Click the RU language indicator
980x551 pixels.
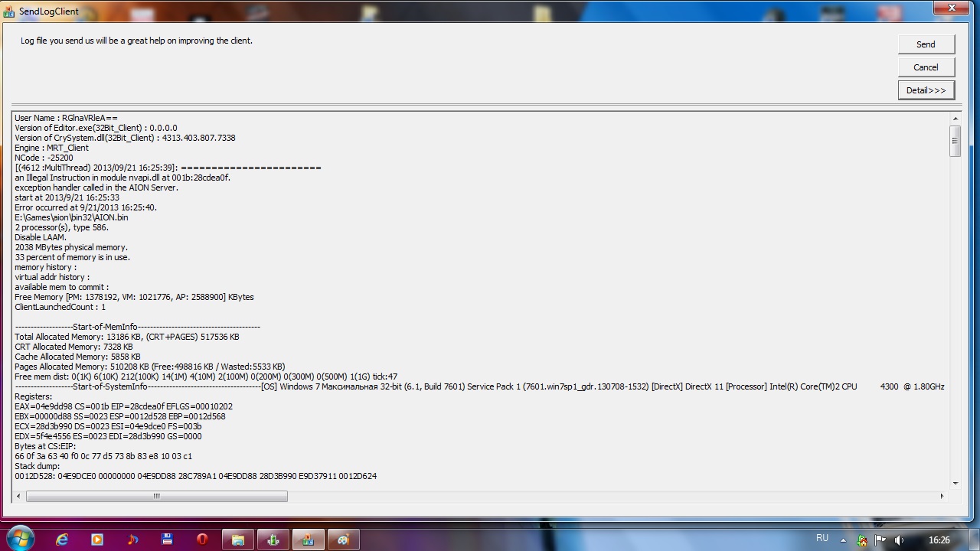point(822,539)
